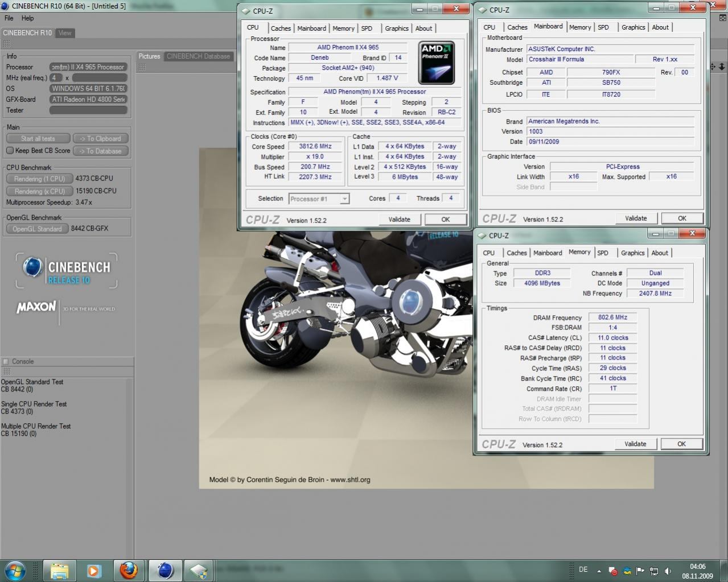Open the SPD tab in CPU window
This screenshot has width=728, height=582.
367,28
